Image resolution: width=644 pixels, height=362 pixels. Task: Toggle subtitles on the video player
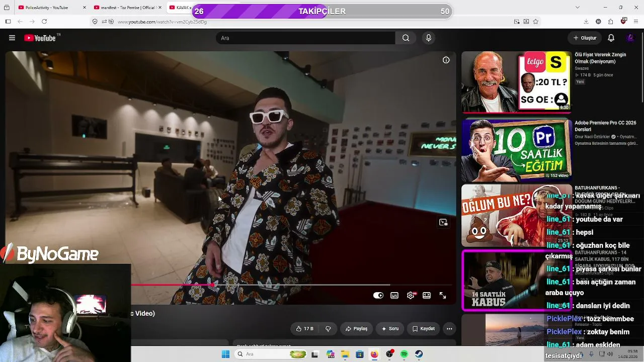pyautogui.click(x=394, y=296)
